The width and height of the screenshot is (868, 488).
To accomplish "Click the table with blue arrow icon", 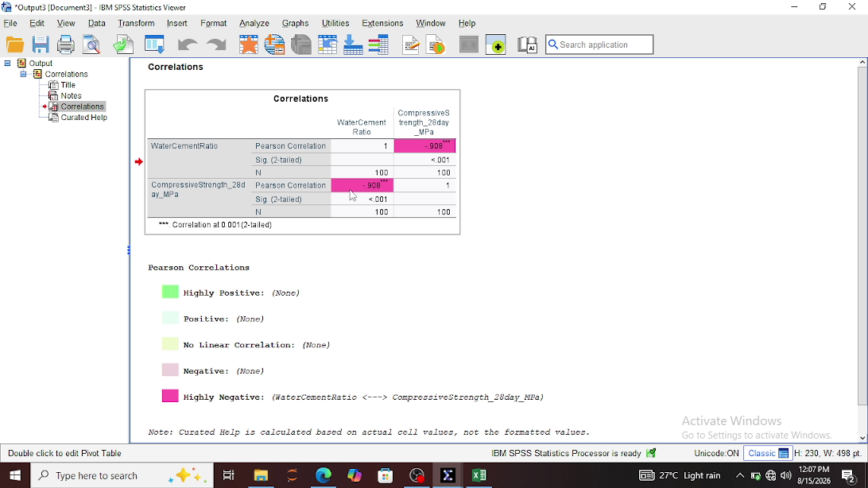I will click(327, 45).
